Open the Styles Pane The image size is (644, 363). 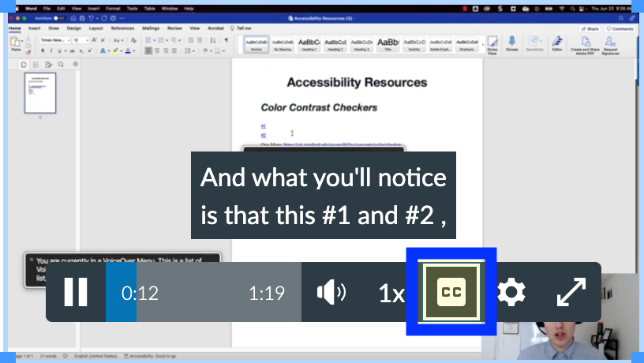coord(492,45)
